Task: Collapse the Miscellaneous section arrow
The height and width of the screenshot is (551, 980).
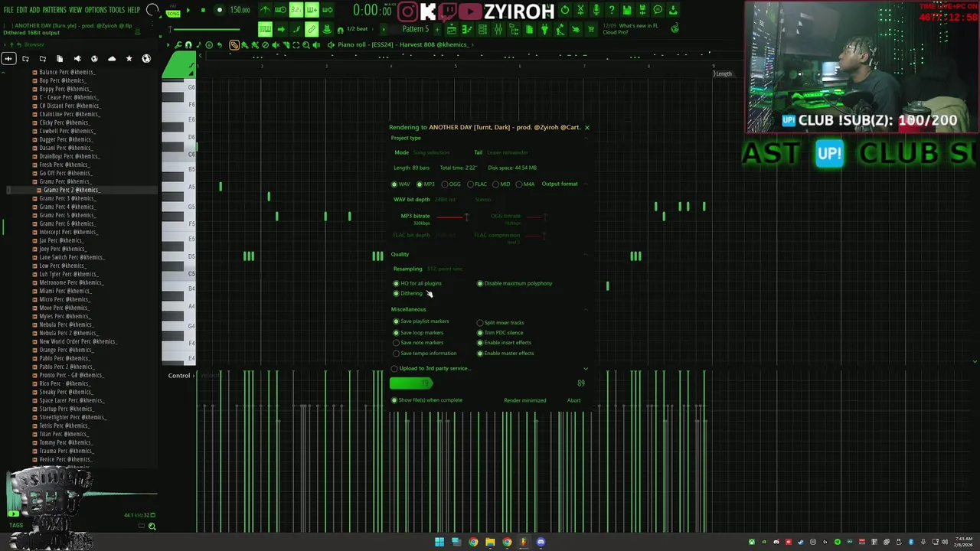Action: point(586,309)
